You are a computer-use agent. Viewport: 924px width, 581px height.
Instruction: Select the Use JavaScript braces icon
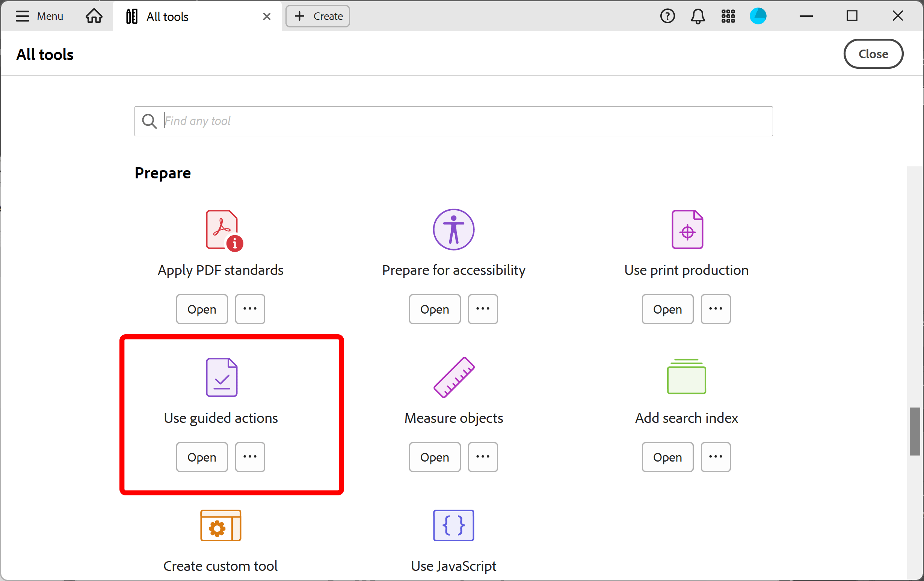[x=454, y=525]
